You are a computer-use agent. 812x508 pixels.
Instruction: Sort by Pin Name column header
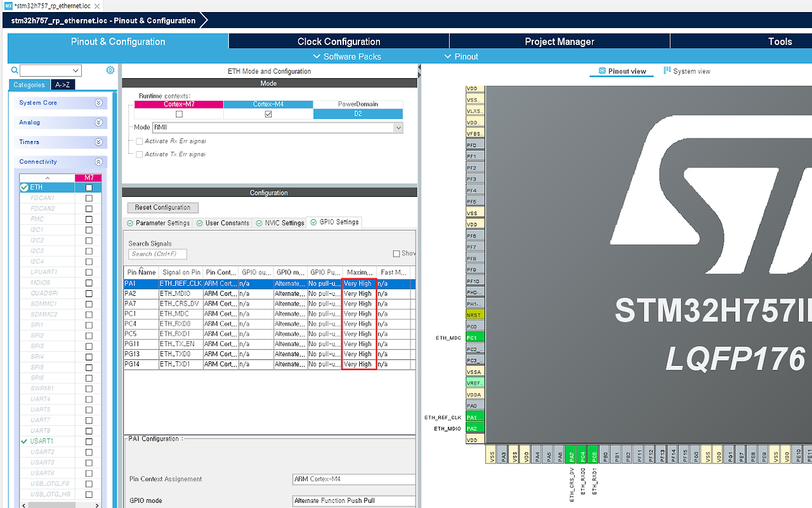(141, 272)
